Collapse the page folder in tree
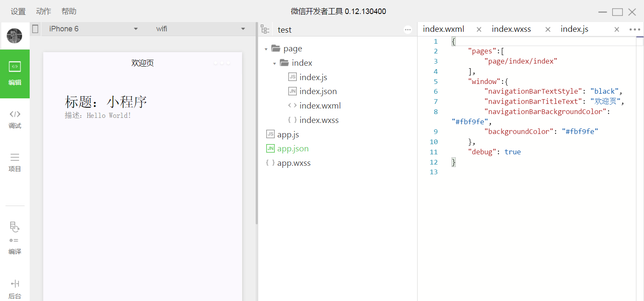Screen dimensions: 644x301 point(266,49)
